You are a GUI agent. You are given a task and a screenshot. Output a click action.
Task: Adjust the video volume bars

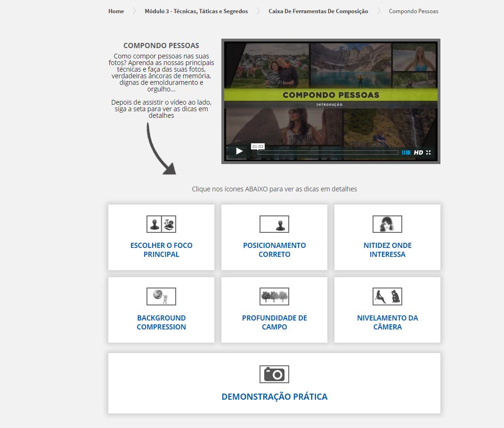tap(406, 152)
